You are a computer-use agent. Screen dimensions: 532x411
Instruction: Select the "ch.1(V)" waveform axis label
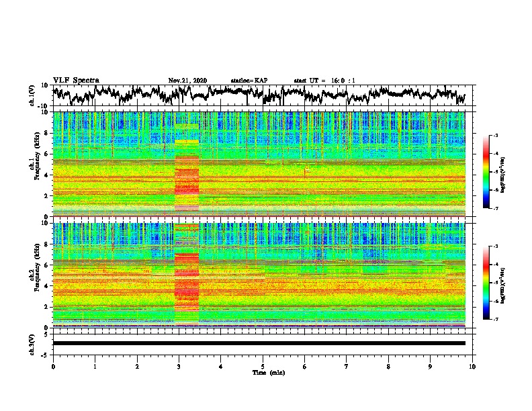point(32,95)
